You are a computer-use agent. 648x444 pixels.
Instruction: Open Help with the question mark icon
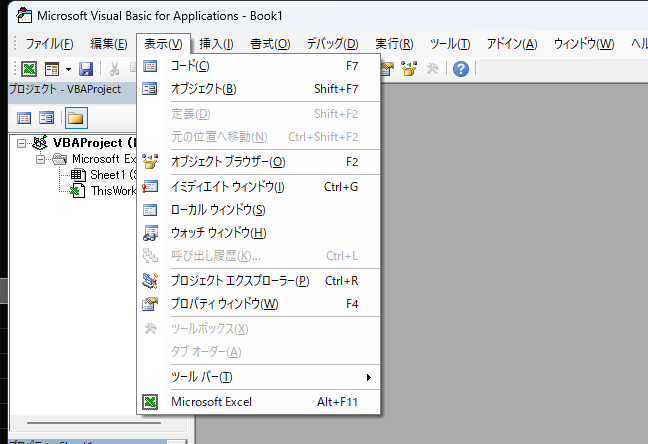[461, 69]
